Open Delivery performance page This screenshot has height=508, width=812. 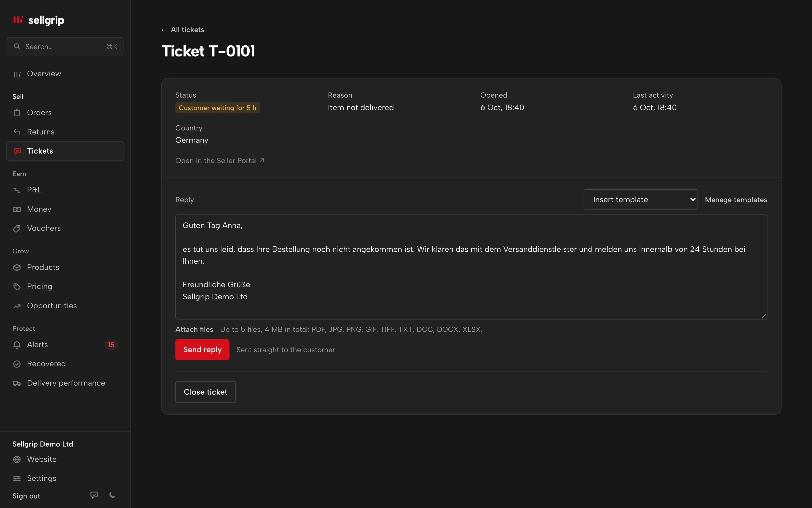tap(65, 383)
